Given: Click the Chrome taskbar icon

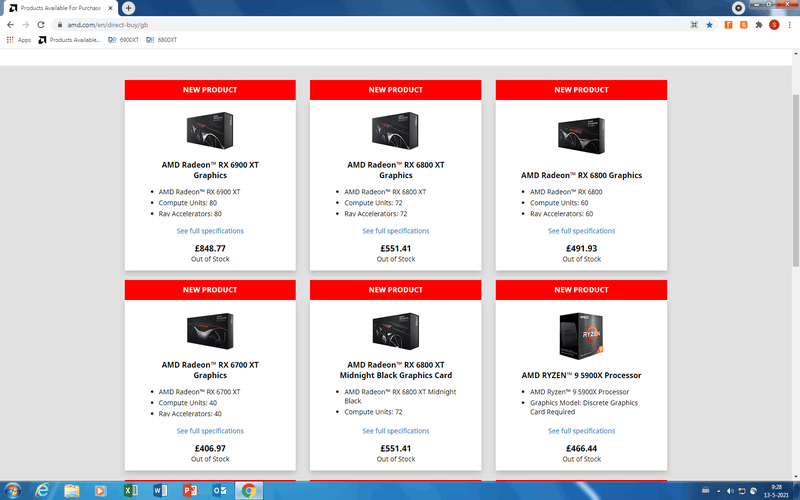Looking at the screenshot, I should pos(249,491).
